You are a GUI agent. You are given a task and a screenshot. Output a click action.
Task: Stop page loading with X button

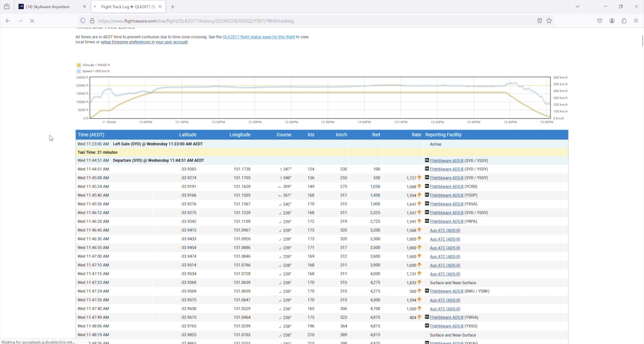click(32, 21)
